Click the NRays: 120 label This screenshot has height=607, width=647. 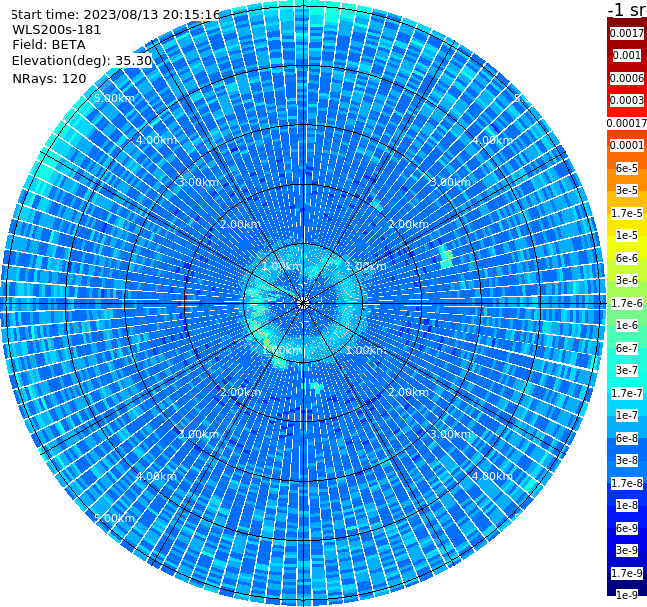point(49,78)
